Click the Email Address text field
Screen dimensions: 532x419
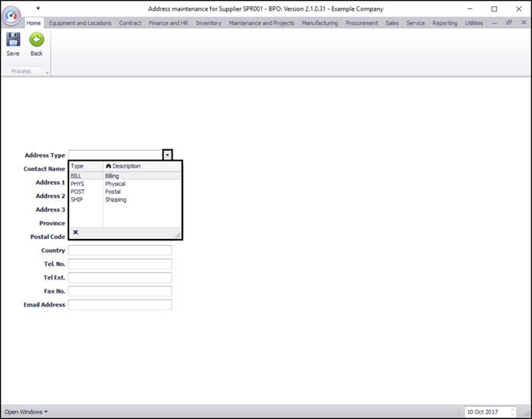coord(120,305)
